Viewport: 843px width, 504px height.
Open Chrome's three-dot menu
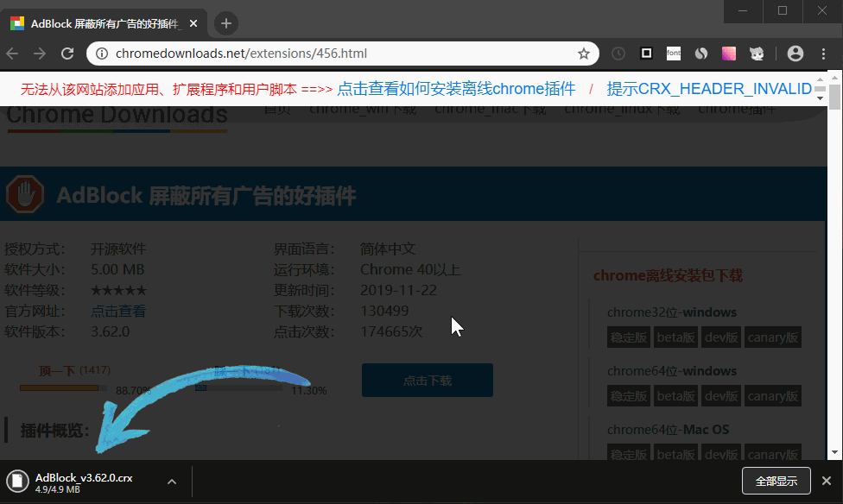823,54
